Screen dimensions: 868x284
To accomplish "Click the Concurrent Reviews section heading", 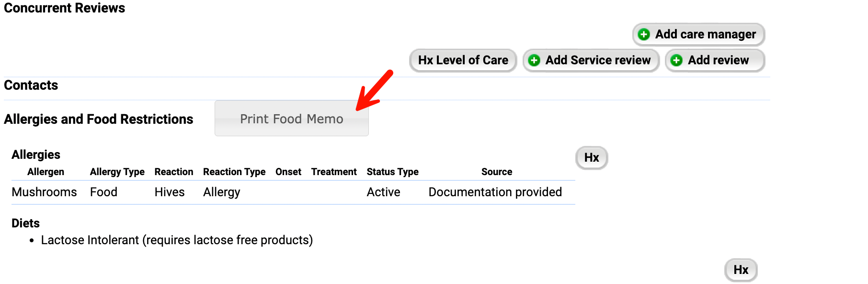I will click(65, 8).
